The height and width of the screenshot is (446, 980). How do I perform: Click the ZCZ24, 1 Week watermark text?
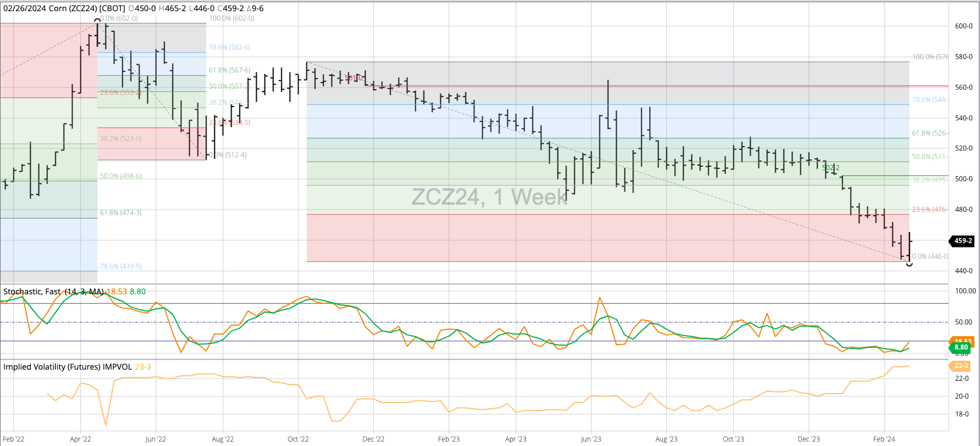[489, 197]
